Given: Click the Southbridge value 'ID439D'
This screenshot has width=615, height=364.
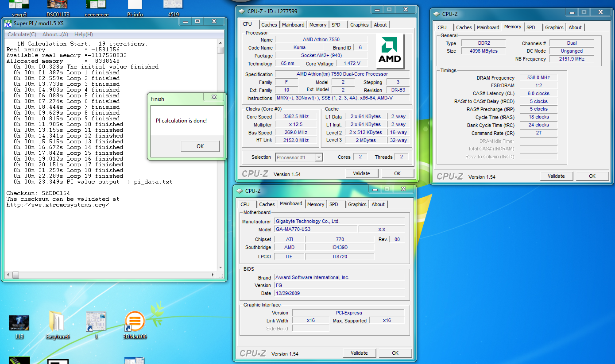Looking at the screenshot, I should (340, 248).
